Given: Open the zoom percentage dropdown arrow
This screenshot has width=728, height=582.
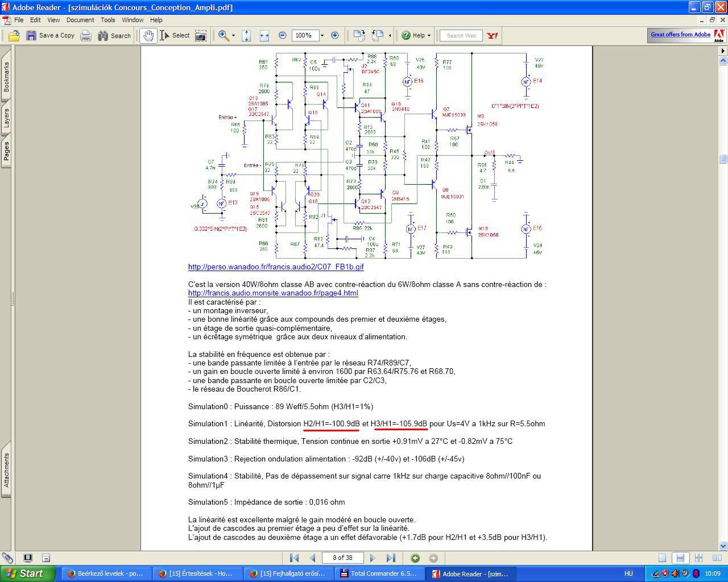Looking at the screenshot, I should point(322,35).
